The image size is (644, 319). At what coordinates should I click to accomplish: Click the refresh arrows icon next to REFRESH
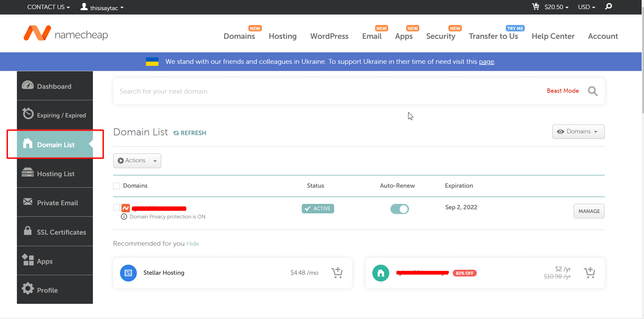tap(176, 133)
